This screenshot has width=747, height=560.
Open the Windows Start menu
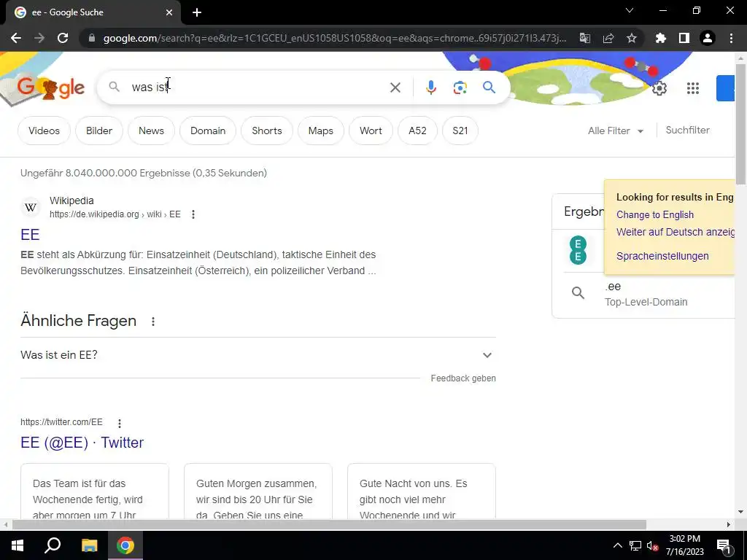18,545
